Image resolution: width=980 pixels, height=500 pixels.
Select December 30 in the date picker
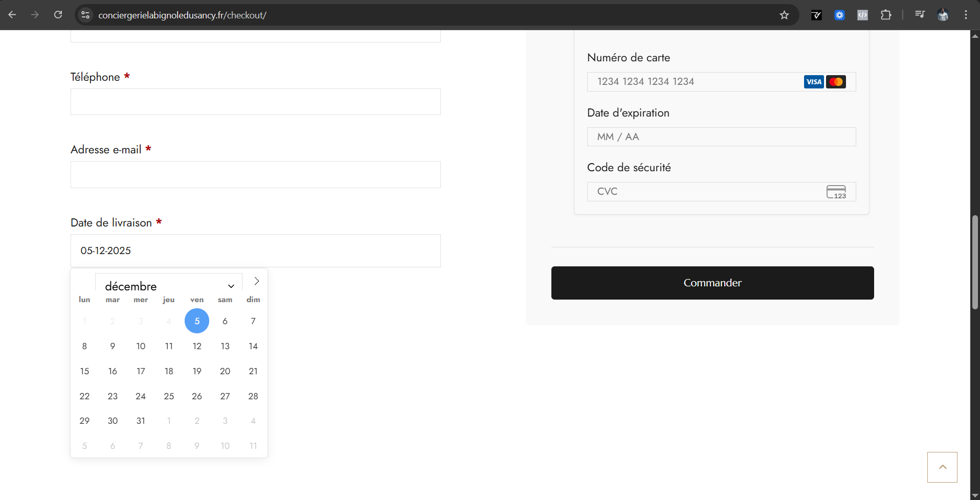click(x=113, y=421)
